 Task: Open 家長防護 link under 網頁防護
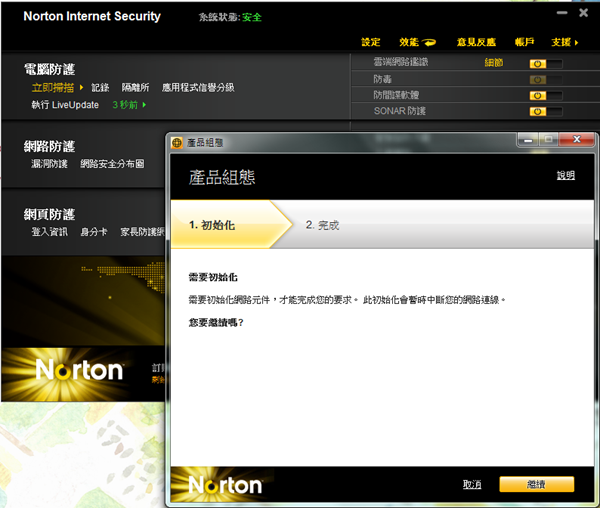142,232
